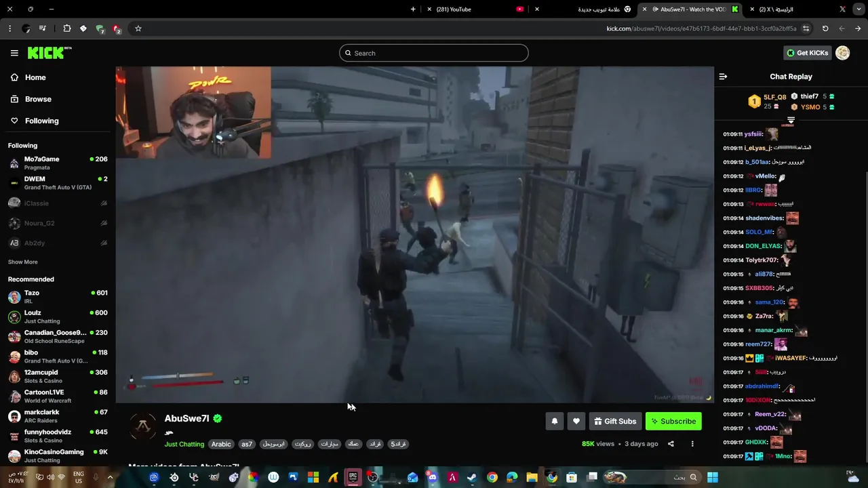Click the Kick search field
Image resolution: width=868 pixels, height=488 pixels.
coord(434,53)
